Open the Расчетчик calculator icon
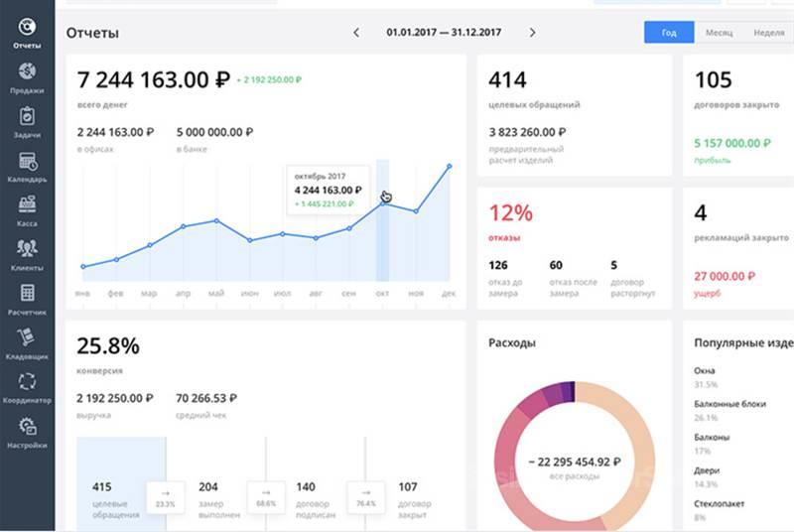The width and height of the screenshot is (794, 532). coord(27,295)
